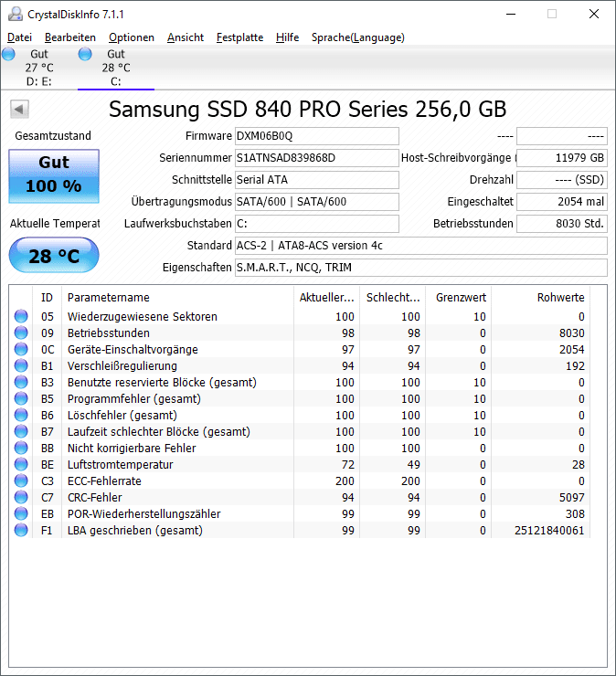616x676 pixels.
Task: Click the Schlecht... column header
Action: tap(393, 298)
